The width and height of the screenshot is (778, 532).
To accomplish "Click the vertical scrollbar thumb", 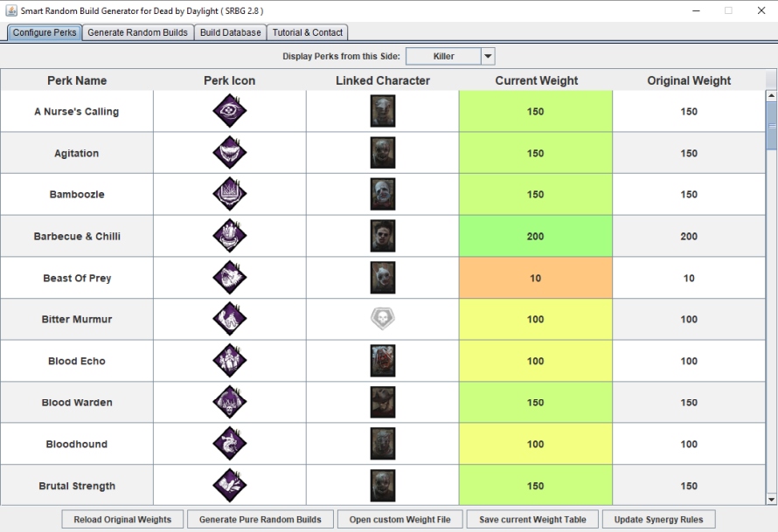I will point(771,126).
